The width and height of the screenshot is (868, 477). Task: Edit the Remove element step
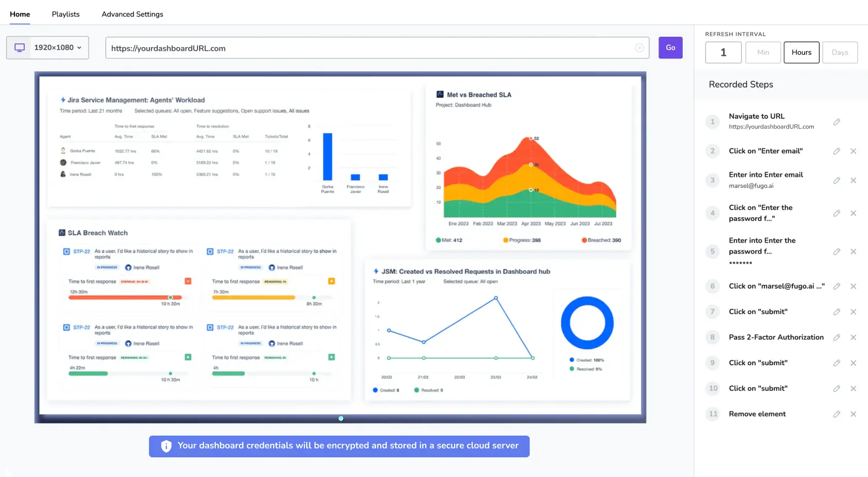pos(836,414)
